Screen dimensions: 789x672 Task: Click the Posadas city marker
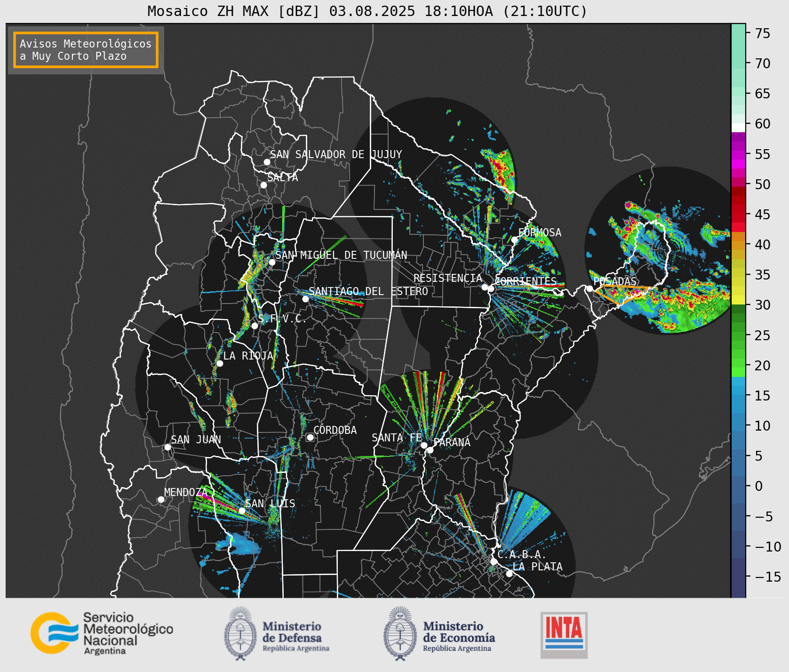[x=590, y=288]
